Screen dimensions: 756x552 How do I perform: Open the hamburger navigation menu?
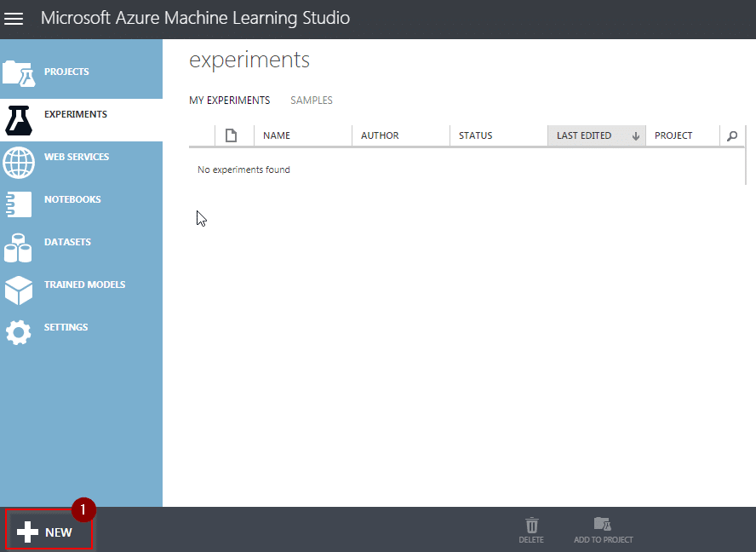tap(14, 19)
